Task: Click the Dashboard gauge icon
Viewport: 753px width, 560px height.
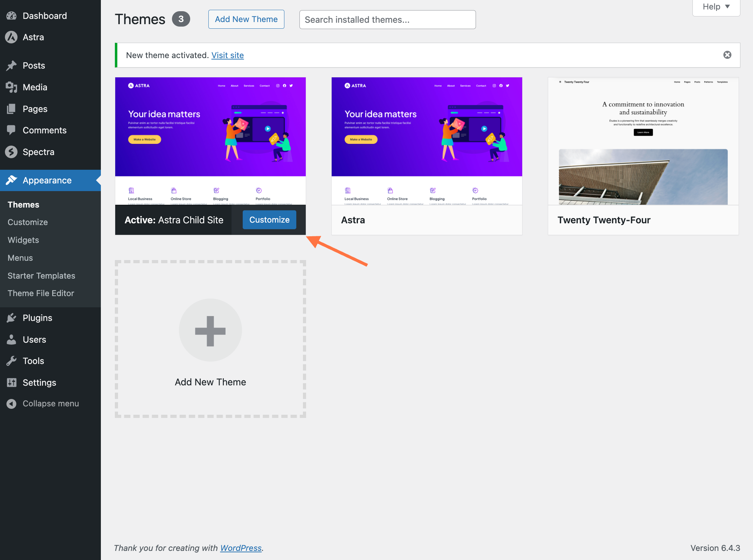Action: click(11, 16)
